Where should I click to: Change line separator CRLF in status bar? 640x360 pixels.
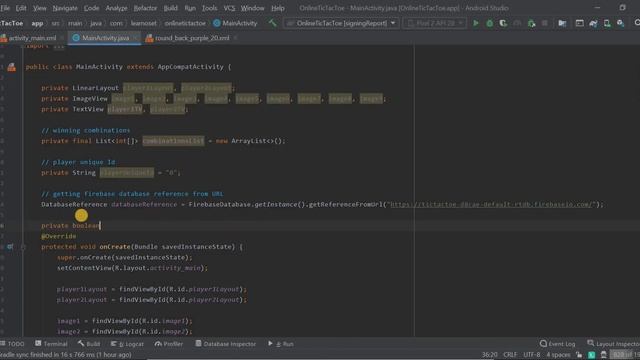[510, 355]
